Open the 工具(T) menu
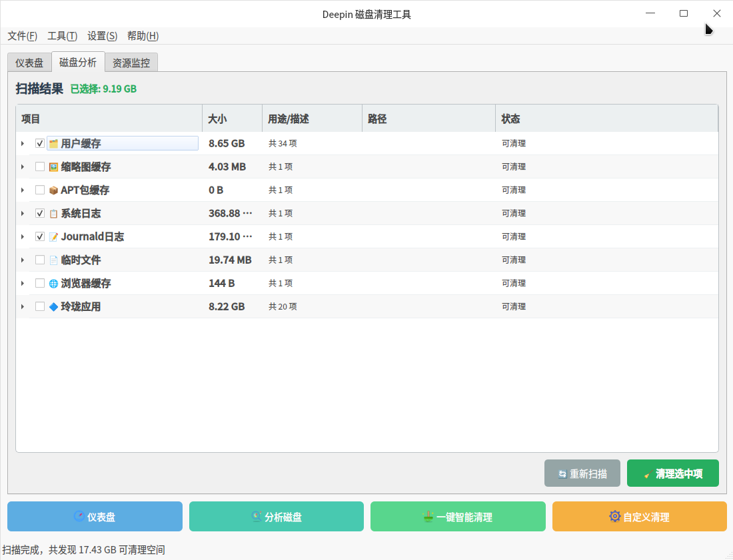This screenshot has height=560, width=733. click(x=62, y=36)
